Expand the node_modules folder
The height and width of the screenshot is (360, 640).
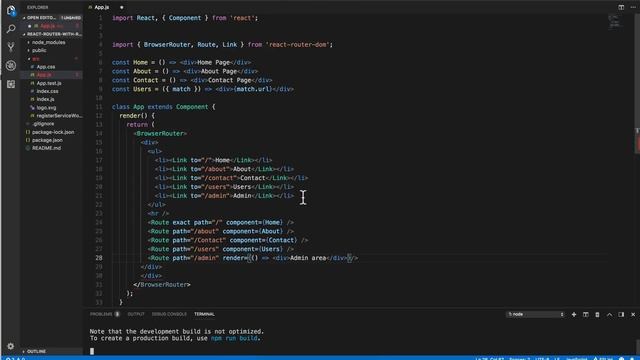click(x=48, y=42)
